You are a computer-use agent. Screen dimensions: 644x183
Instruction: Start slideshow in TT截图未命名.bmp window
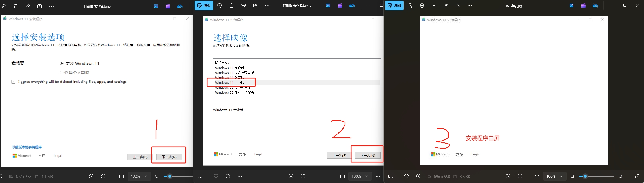40,6
